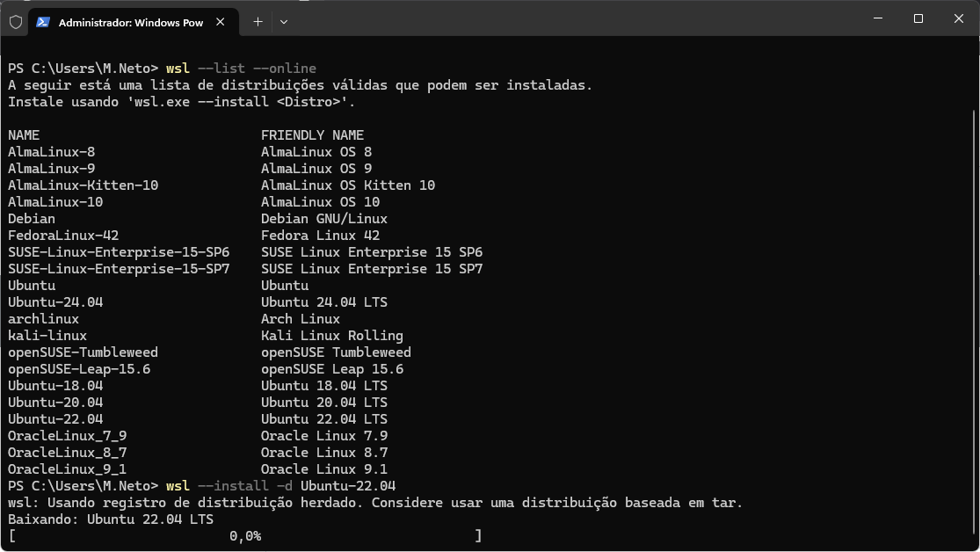The width and height of the screenshot is (980, 552).
Task: Open a new tab with plus button
Action: pyautogui.click(x=258, y=22)
